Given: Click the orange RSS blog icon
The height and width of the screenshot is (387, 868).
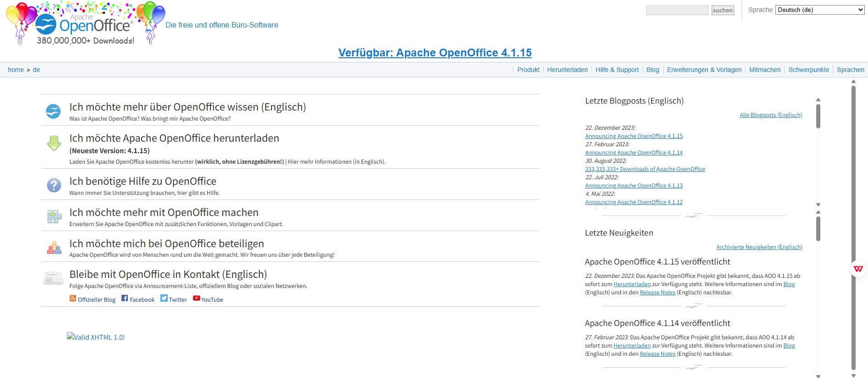Looking at the screenshot, I should (x=73, y=299).
